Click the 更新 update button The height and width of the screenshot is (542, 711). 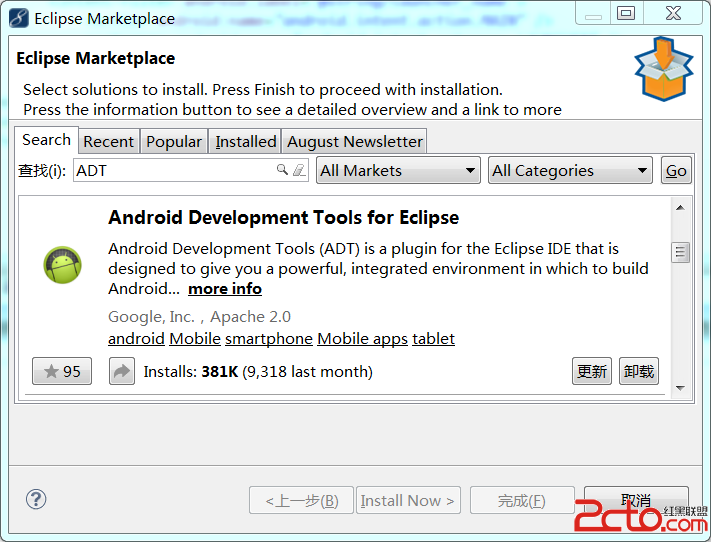pos(592,371)
